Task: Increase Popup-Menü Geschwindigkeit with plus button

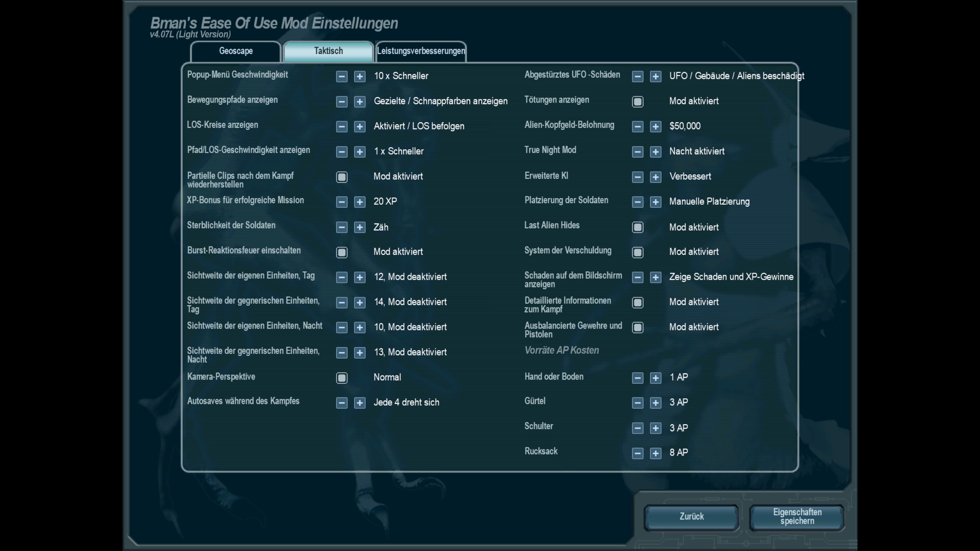Action: [359, 77]
